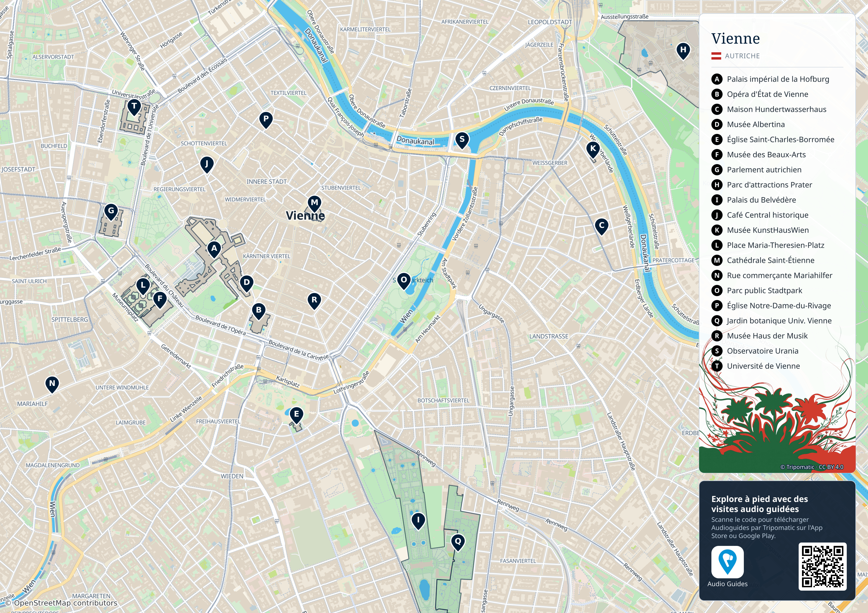Click legend text Observatoire Urania
Screen dimensions: 868x613
pos(763,351)
